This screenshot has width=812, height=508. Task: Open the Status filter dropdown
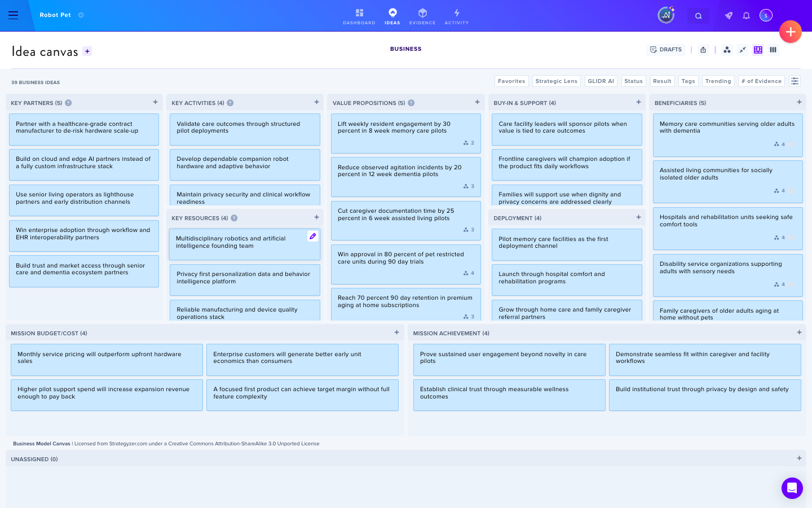tap(633, 81)
